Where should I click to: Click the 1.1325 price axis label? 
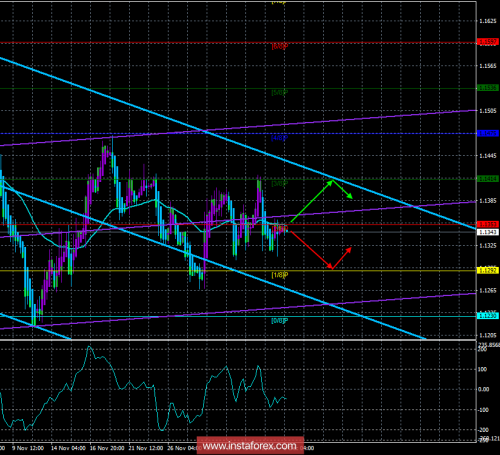click(x=488, y=246)
